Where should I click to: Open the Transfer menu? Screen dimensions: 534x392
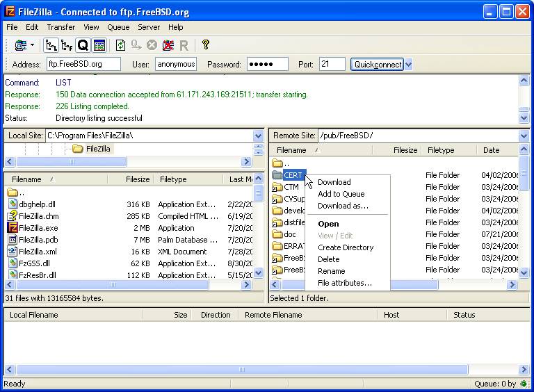61,27
